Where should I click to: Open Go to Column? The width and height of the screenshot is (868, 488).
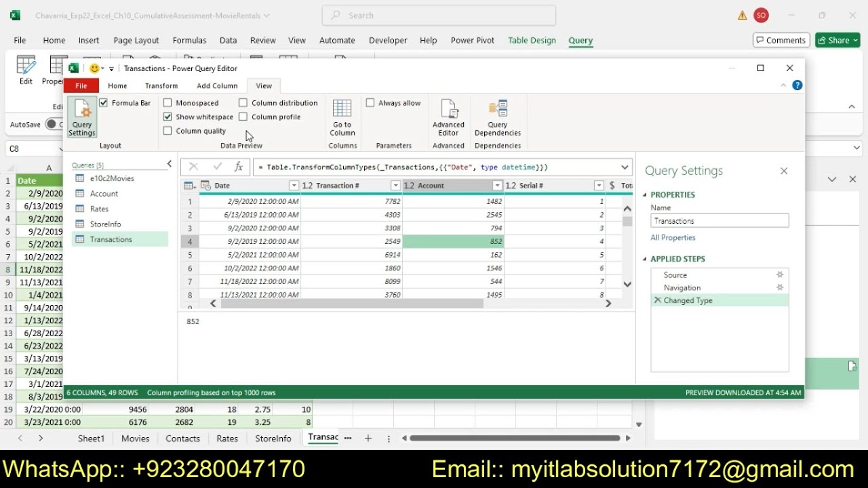342,117
